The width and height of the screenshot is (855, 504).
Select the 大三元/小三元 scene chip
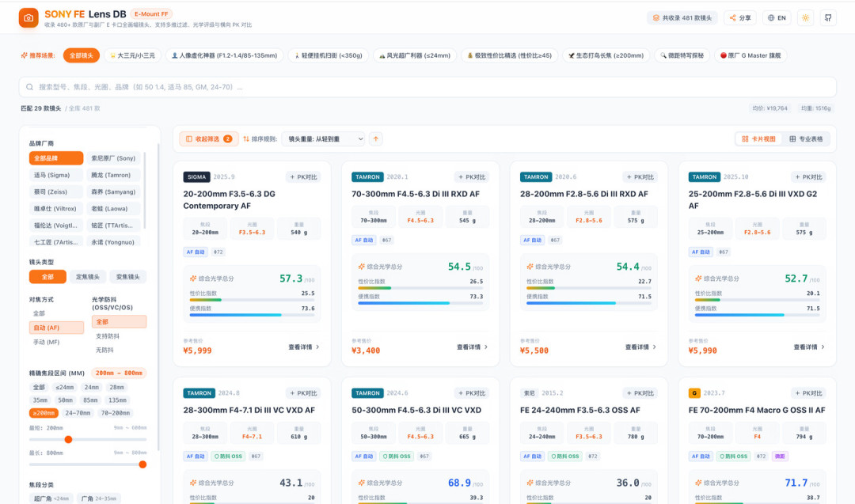click(x=132, y=55)
